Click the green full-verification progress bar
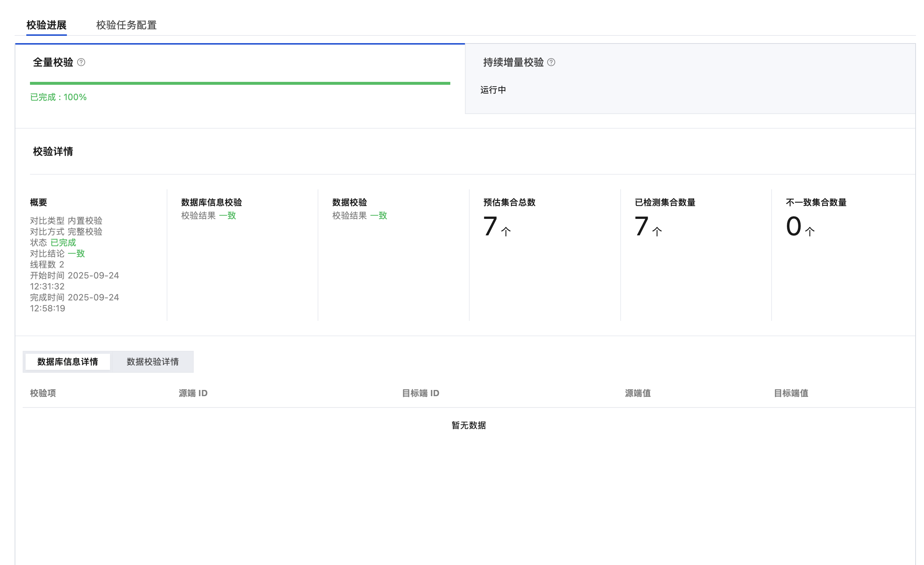Image resolution: width=924 pixels, height=565 pixels. [240, 83]
